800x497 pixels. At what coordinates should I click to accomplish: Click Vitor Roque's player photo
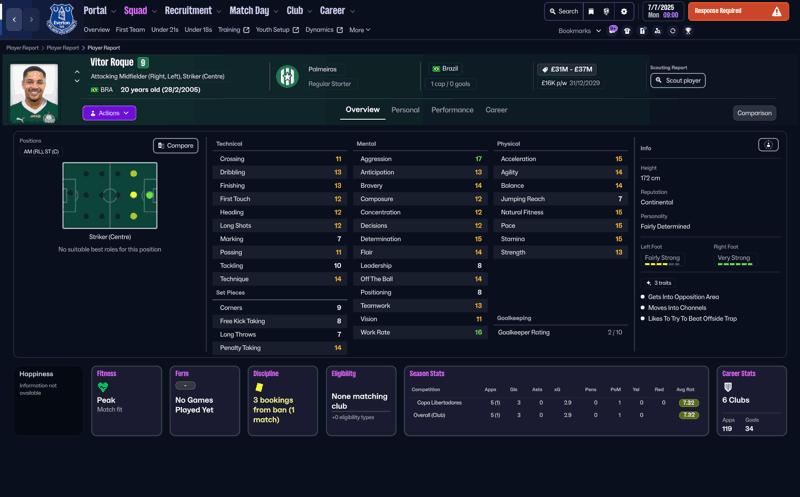point(34,93)
